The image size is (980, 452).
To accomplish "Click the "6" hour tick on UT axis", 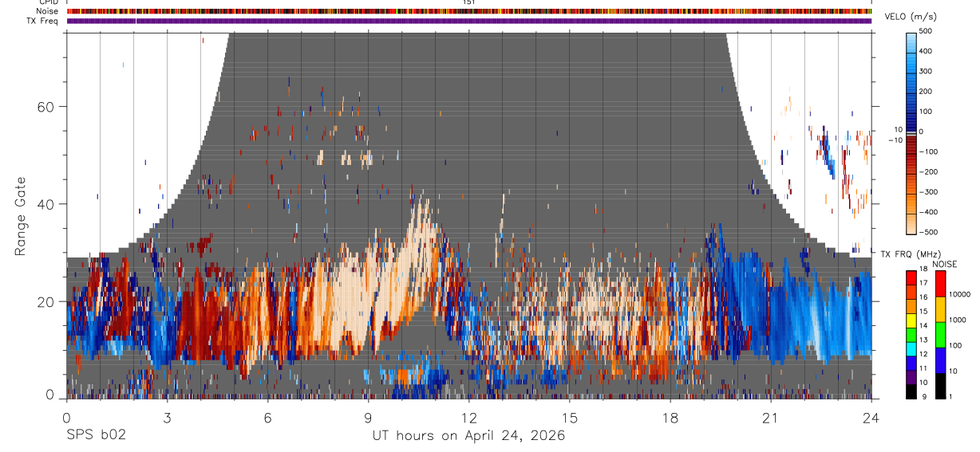I will pyautogui.click(x=267, y=417).
